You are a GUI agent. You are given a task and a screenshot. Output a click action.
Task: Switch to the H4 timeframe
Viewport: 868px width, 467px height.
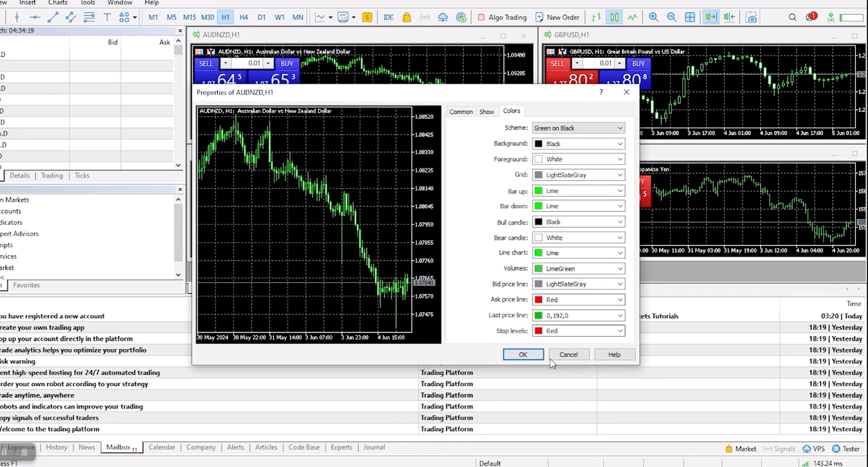(x=243, y=17)
